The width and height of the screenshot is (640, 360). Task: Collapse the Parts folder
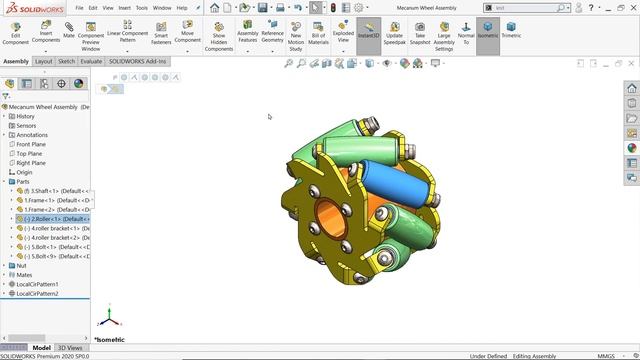(4, 182)
